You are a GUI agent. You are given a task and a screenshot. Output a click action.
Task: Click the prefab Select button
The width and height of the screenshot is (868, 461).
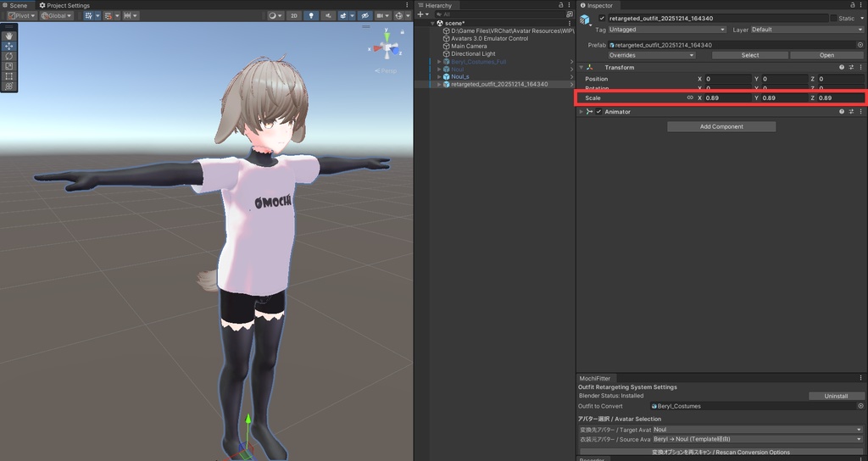[x=750, y=55]
